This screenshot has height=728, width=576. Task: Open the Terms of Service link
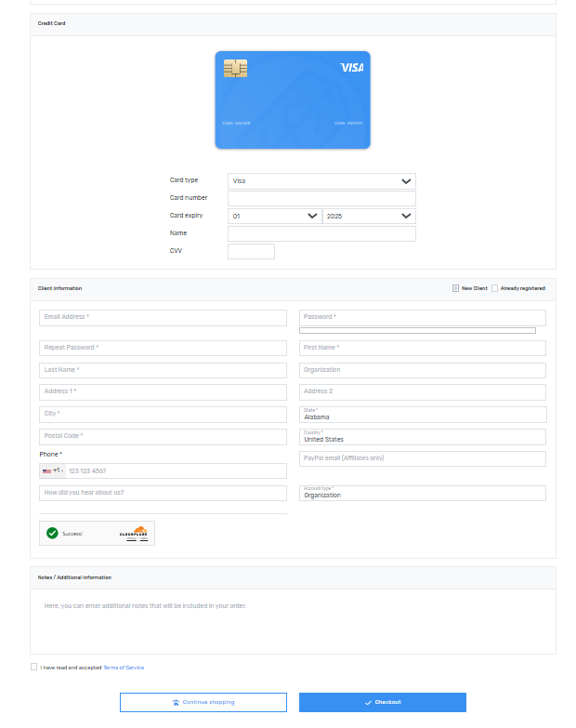(x=124, y=668)
